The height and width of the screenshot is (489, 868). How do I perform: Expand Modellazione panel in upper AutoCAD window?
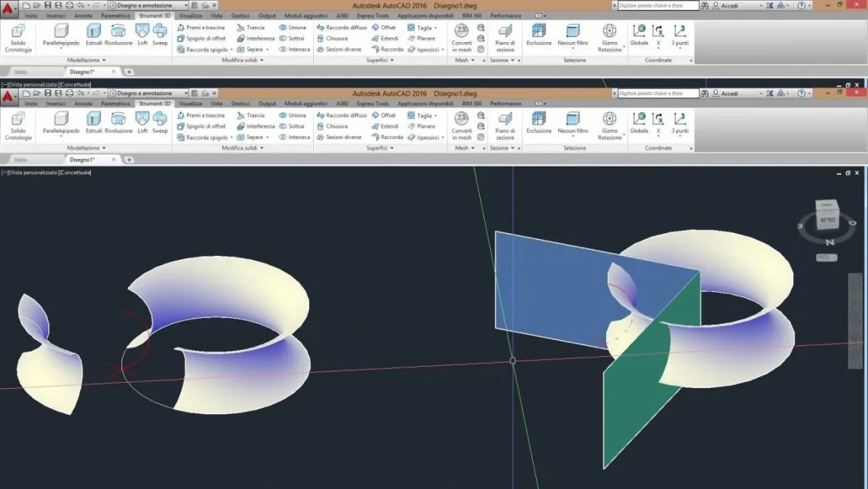(86, 60)
